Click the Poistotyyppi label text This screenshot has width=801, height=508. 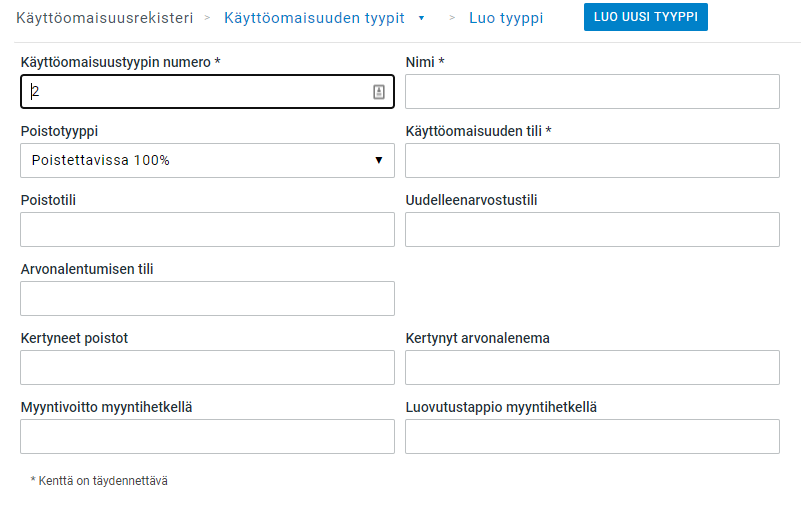pyautogui.click(x=59, y=131)
